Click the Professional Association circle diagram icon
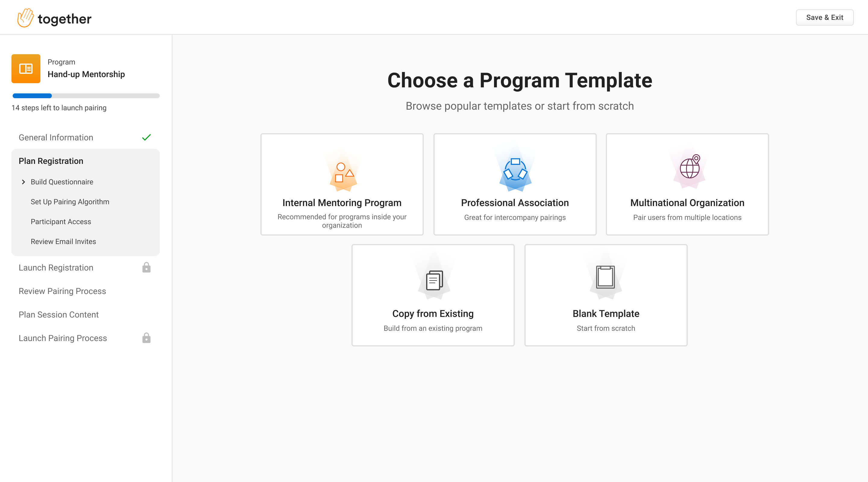This screenshot has height=482, width=868. [x=514, y=171]
